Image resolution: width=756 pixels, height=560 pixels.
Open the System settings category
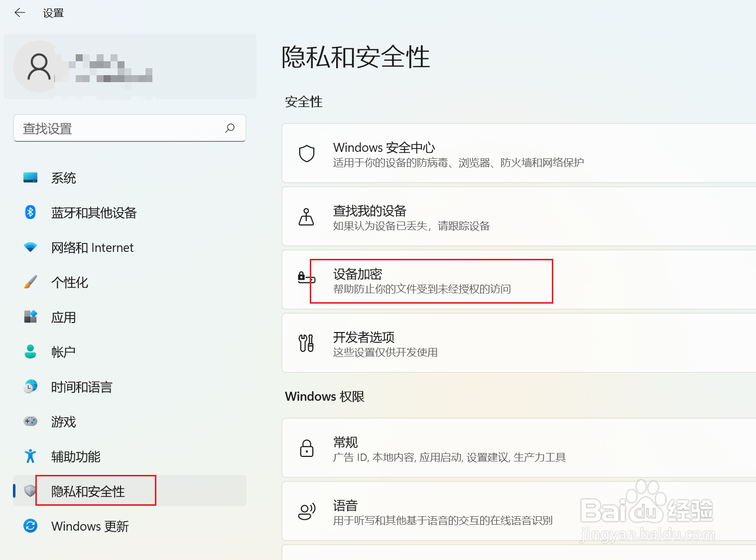(x=64, y=178)
